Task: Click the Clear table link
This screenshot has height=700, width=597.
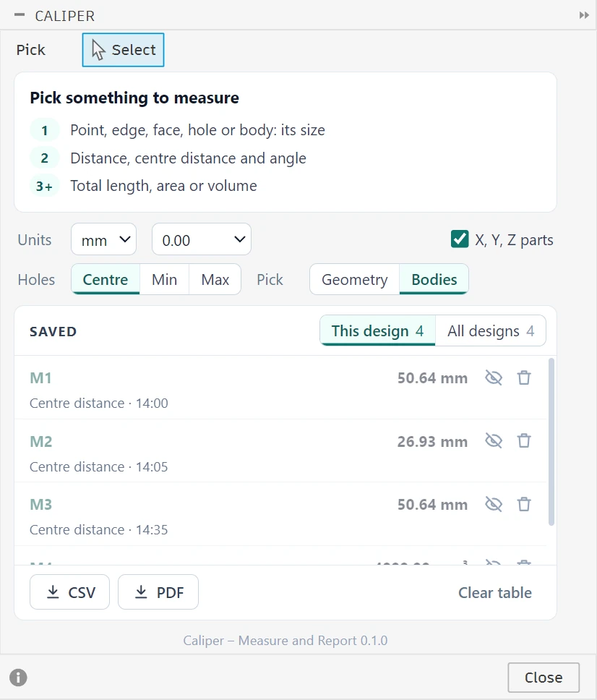Action: point(495,592)
